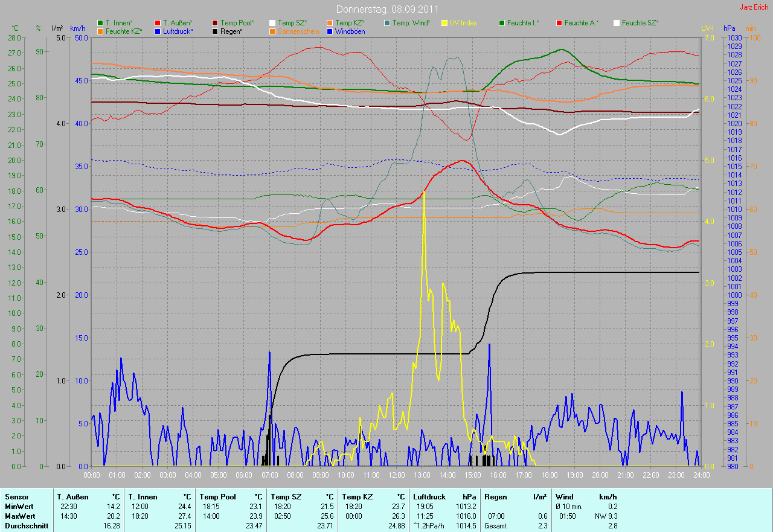Click the 'Regen' column header in table
Viewport: 773px width, 532px height.
pyautogui.click(x=495, y=497)
